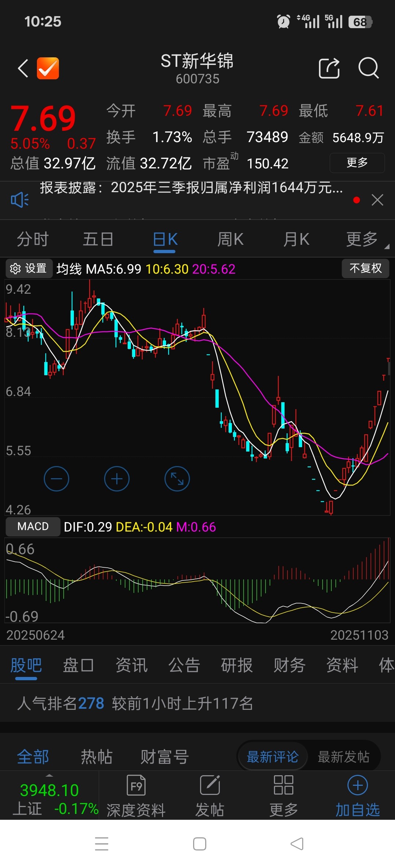Select 热帖 posts filter
The image size is (395, 868).
coord(97,757)
